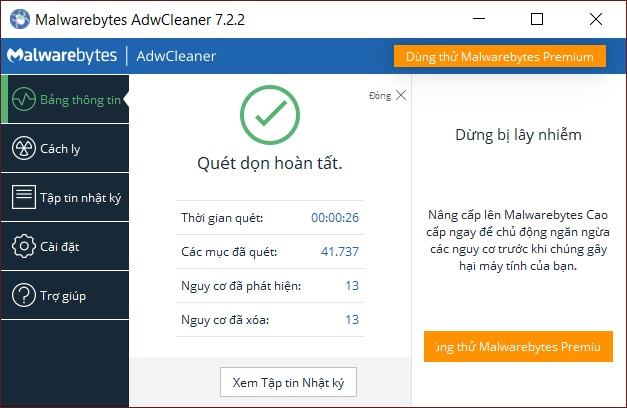Open the Bảng thông tin dashboard tab

coord(65,99)
